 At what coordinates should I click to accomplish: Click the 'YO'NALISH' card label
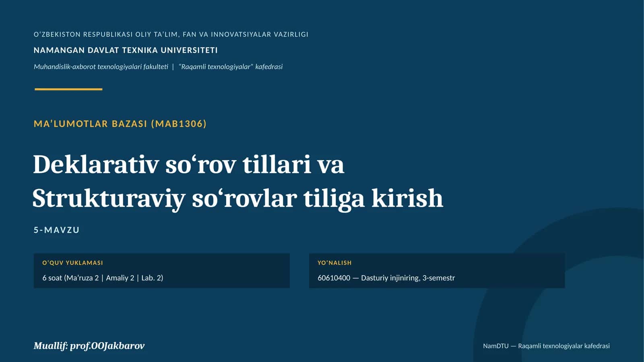click(334, 263)
